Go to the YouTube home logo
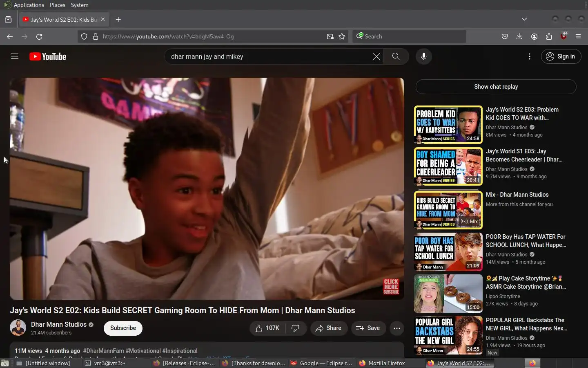This screenshot has height=368, width=588. click(48, 56)
